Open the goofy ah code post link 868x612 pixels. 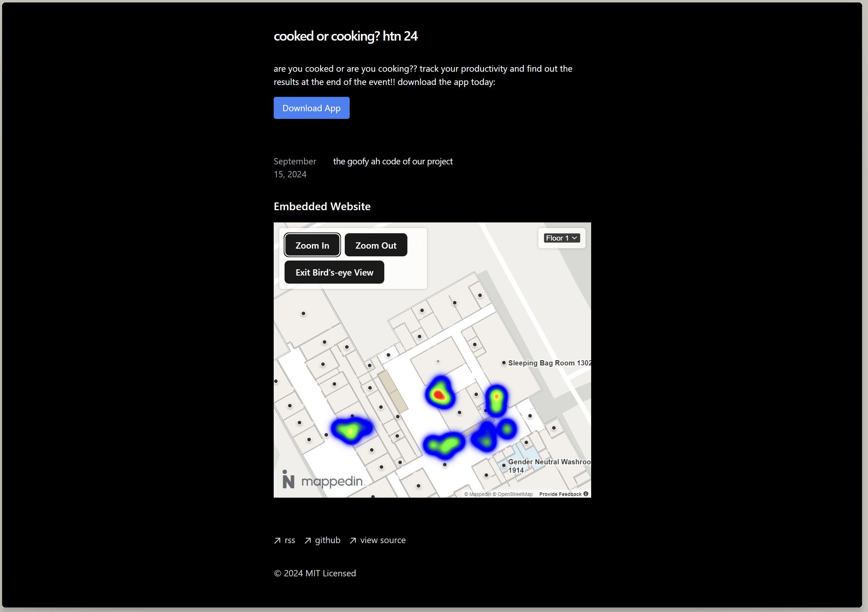pyautogui.click(x=392, y=161)
